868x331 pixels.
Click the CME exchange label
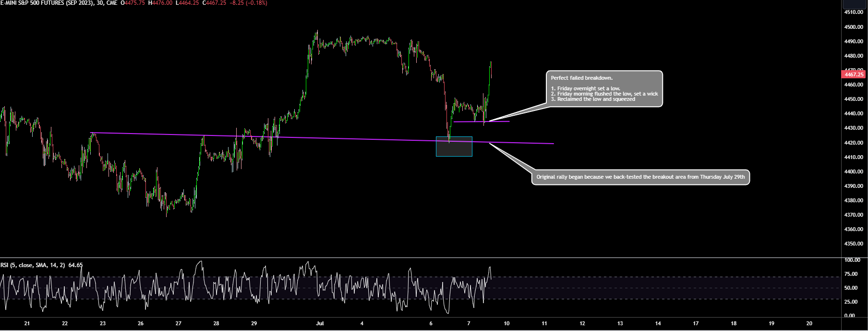tap(111, 3)
